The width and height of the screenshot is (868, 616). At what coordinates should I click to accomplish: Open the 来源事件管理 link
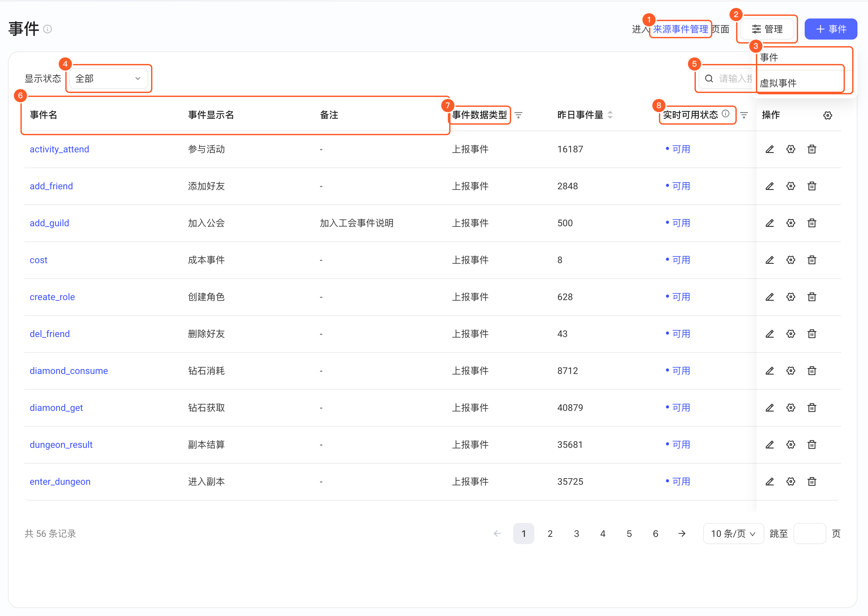[680, 29]
